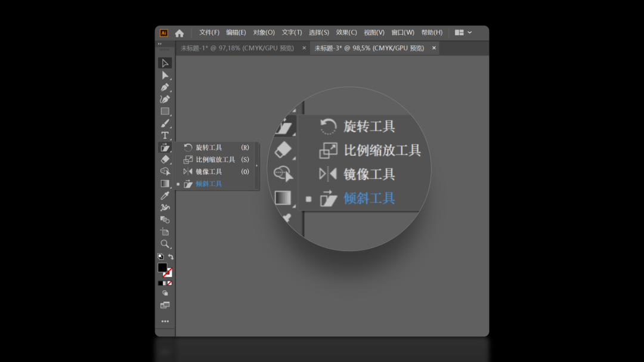The image size is (644, 362).
Task: Select the Type tool
Action: pos(165,135)
